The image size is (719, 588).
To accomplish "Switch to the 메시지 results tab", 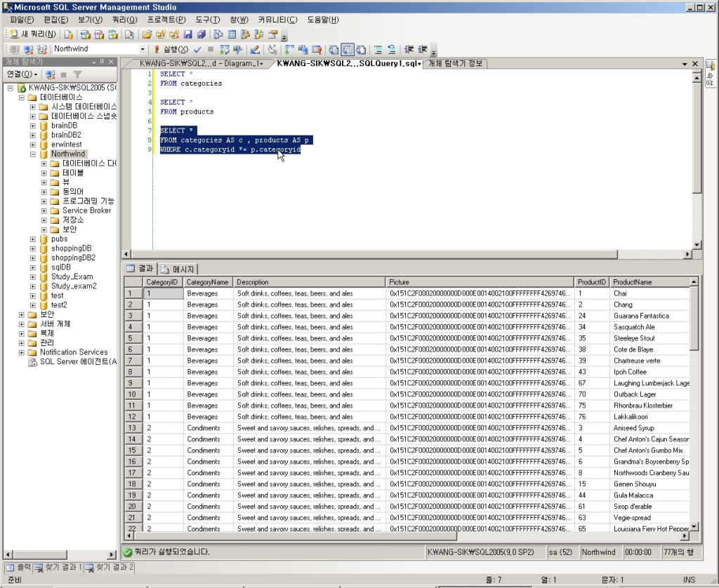I will pyautogui.click(x=178, y=269).
